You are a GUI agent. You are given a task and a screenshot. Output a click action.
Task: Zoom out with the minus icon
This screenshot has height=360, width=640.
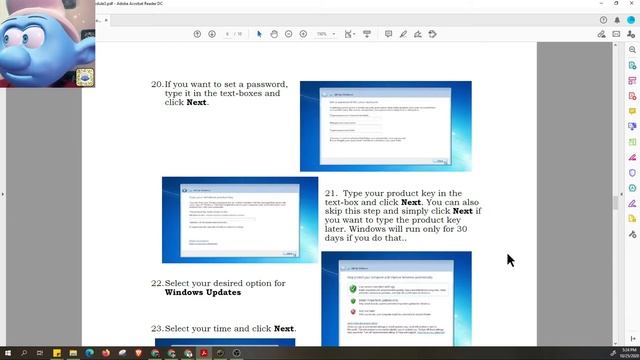pos(289,34)
